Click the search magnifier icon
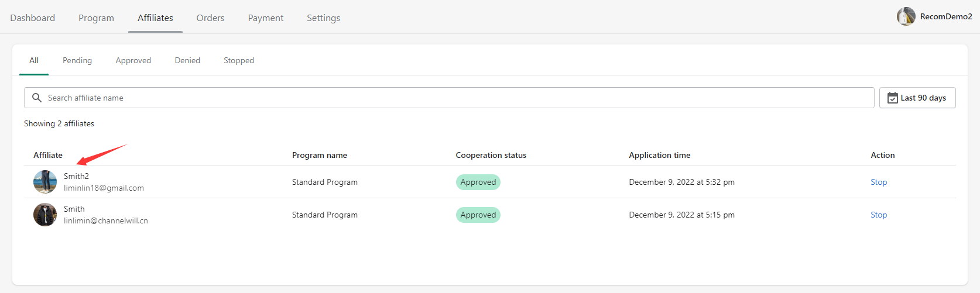 (37, 98)
